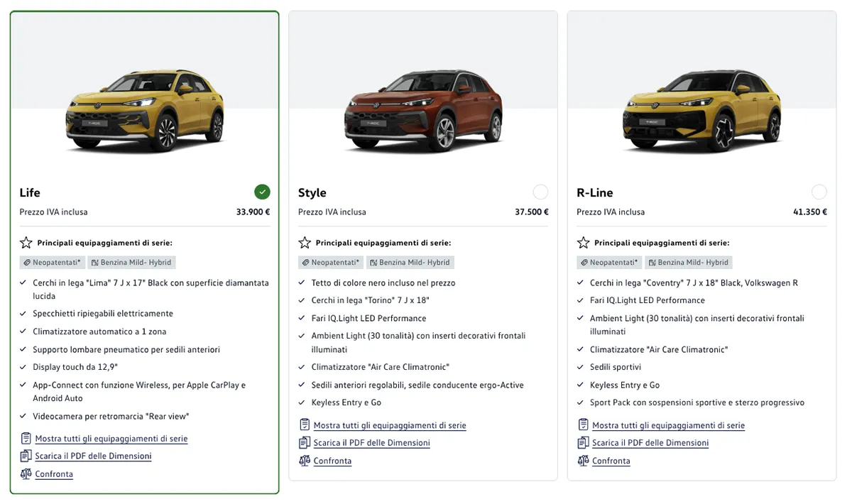Image resolution: width=852 pixels, height=504 pixels.
Task: Click the yellow and black R-Line car image
Action: (701, 111)
